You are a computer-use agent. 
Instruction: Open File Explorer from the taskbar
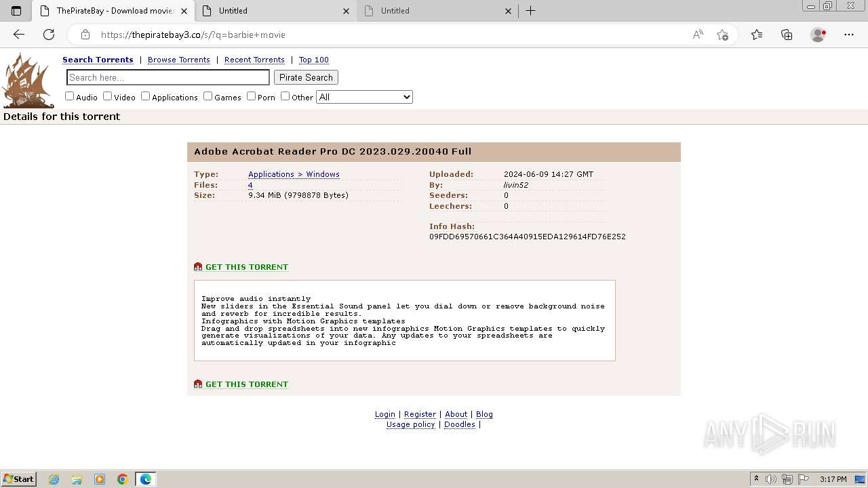click(77, 479)
